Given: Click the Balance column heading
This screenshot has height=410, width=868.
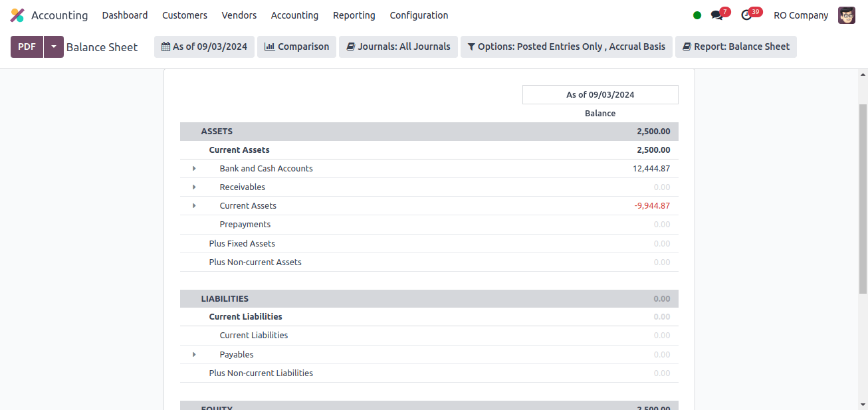Looking at the screenshot, I should pyautogui.click(x=600, y=114).
